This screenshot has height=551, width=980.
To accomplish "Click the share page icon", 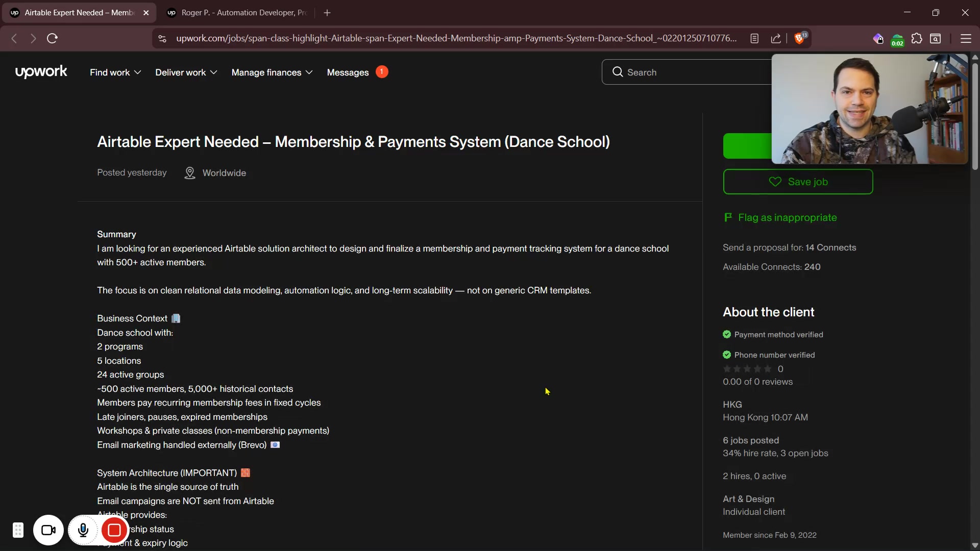I will click(776, 38).
